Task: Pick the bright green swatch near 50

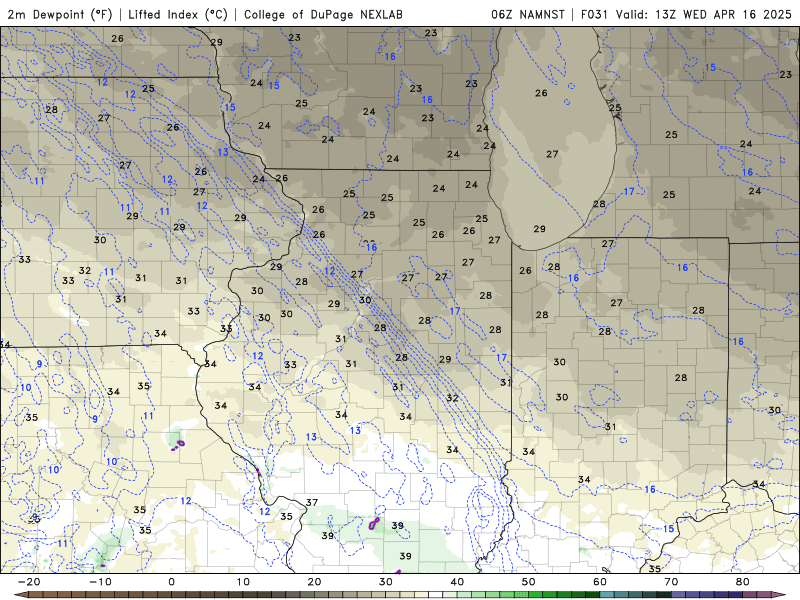Action: tap(535, 595)
